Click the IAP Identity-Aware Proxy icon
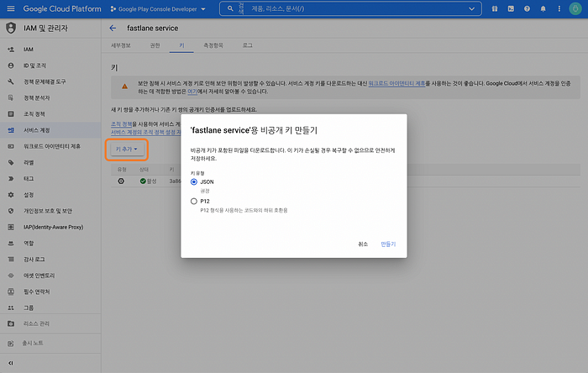This screenshot has width=588, height=373. point(11,227)
